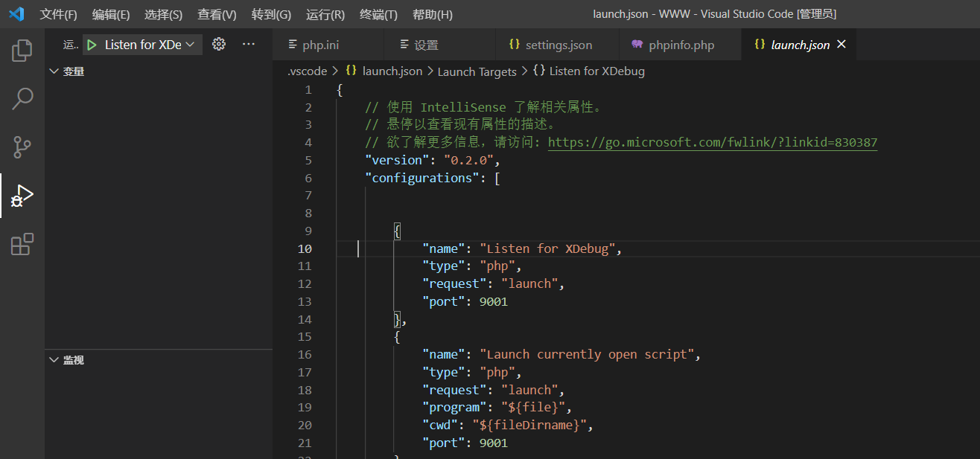Click the "type" key on line 17

click(x=444, y=372)
